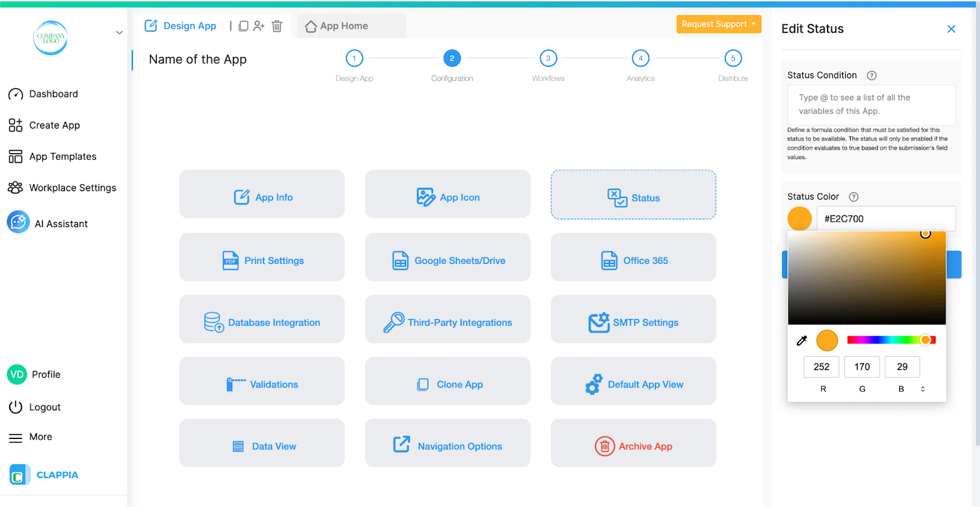
Task: Click the Navigation Options external link icon
Action: [402, 444]
